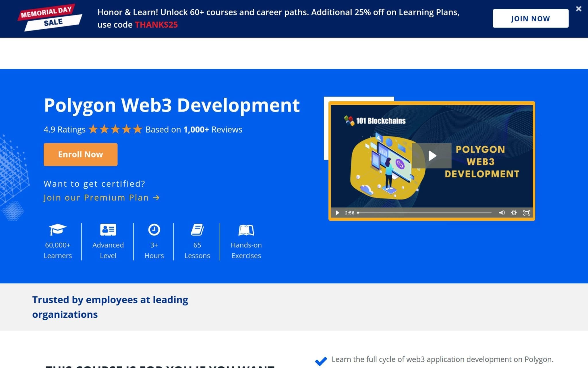Open the Join our Premium Plan link
This screenshot has height=368, width=588.
click(x=101, y=198)
